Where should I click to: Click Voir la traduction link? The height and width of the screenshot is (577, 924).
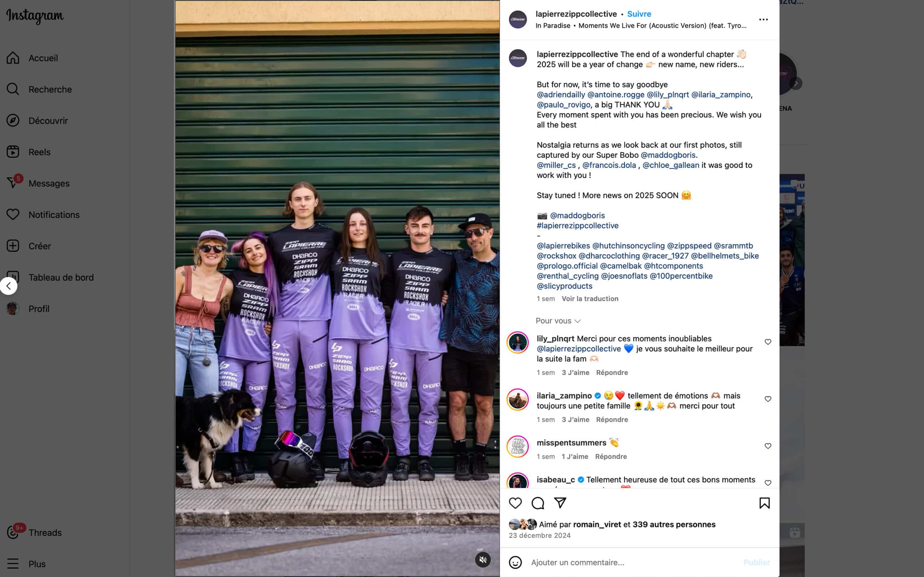(589, 299)
